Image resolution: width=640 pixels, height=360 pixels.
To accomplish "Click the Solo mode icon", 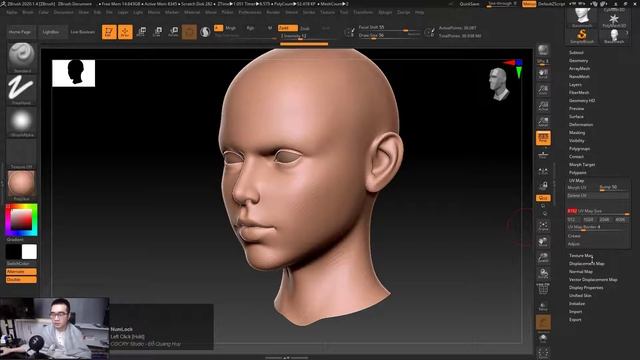I will point(543,339).
